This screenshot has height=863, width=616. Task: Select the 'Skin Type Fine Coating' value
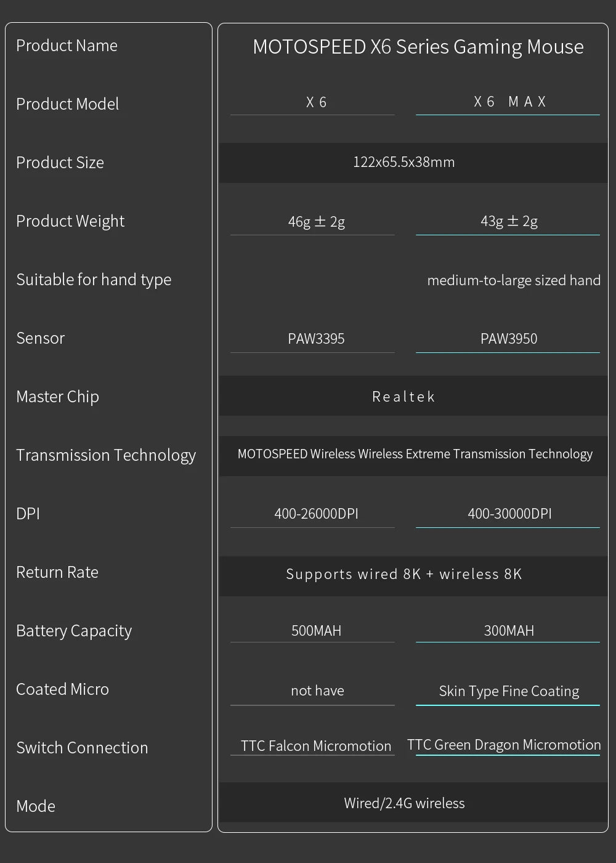[509, 691]
